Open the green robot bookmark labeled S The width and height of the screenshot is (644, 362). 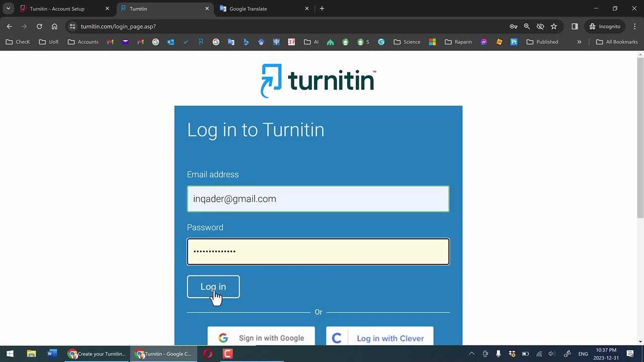363,42
